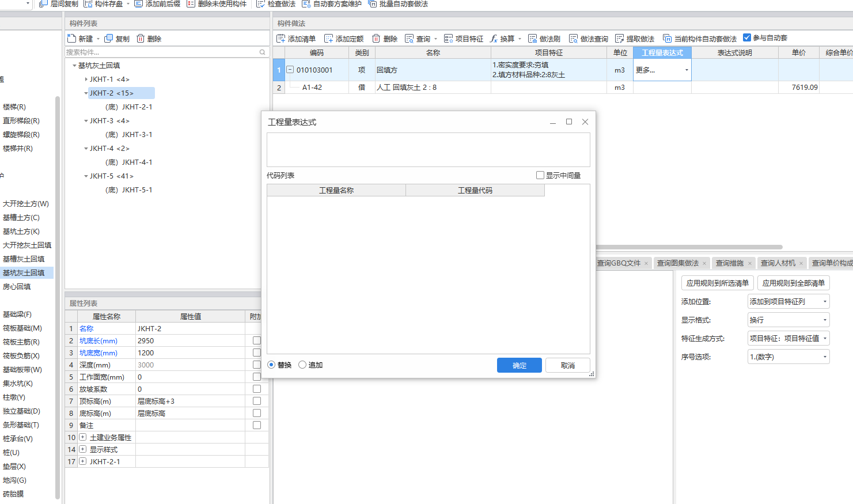853x504 pixels.
Task: Click the 删除 icon in 构件做法 toolbar
Action: click(376, 39)
